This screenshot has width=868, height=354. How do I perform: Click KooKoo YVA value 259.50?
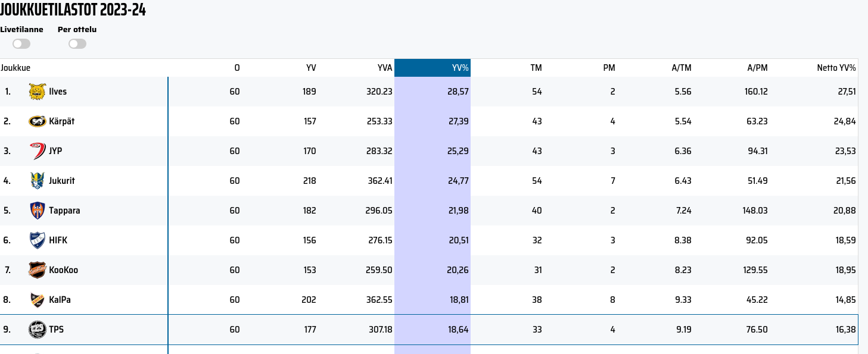coord(379,270)
